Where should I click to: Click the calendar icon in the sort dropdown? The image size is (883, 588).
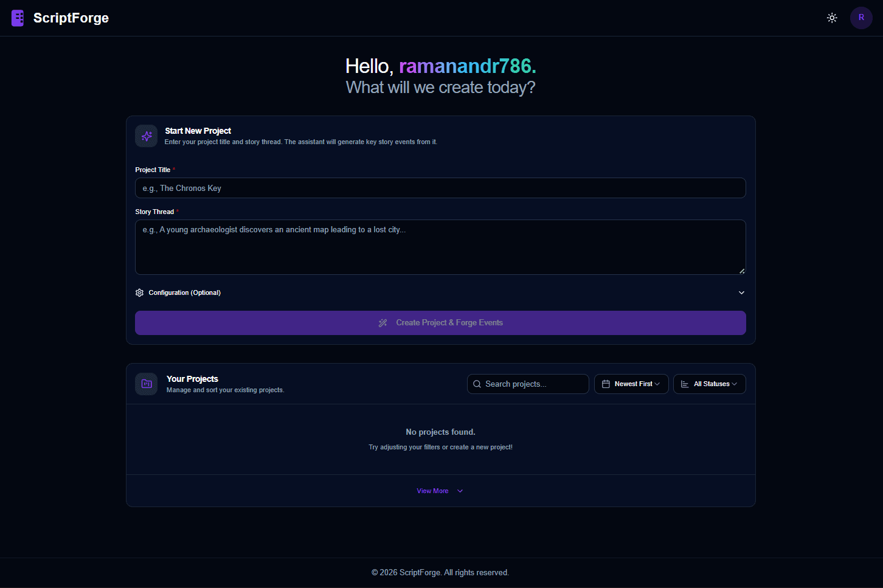[606, 384]
